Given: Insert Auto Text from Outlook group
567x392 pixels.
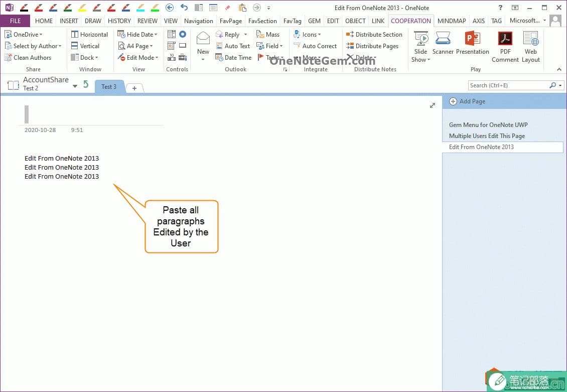Looking at the screenshot, I should pyautogui.click(x=232, y=46).
